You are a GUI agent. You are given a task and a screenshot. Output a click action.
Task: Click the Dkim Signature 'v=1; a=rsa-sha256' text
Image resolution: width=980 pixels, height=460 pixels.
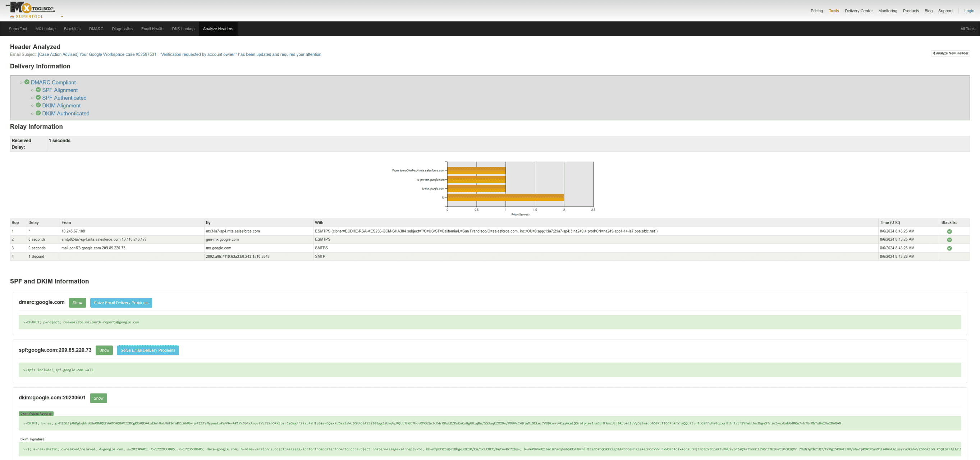click(x=491, y=449)
